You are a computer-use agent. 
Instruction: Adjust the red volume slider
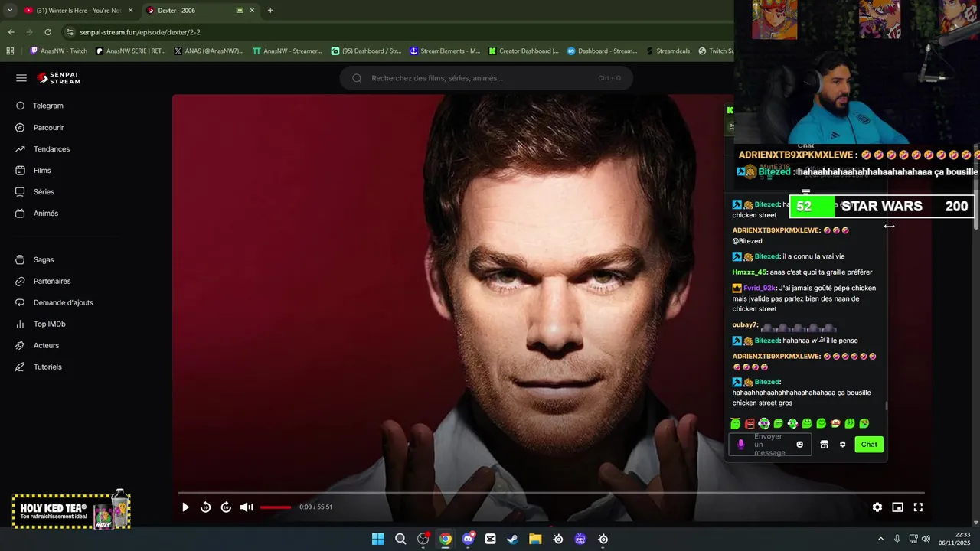(276, 507)
